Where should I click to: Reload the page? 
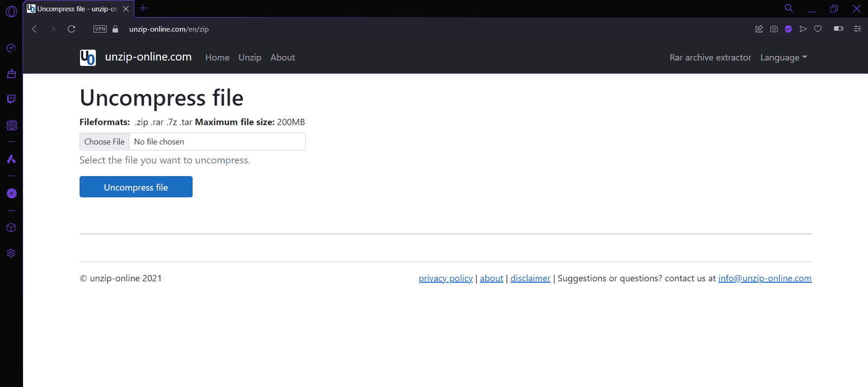71,29
